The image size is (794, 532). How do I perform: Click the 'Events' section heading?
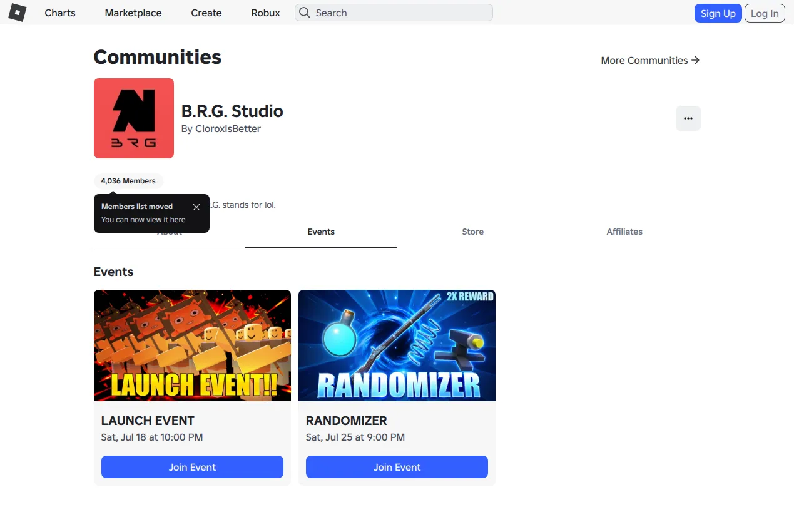click(113, 272)
